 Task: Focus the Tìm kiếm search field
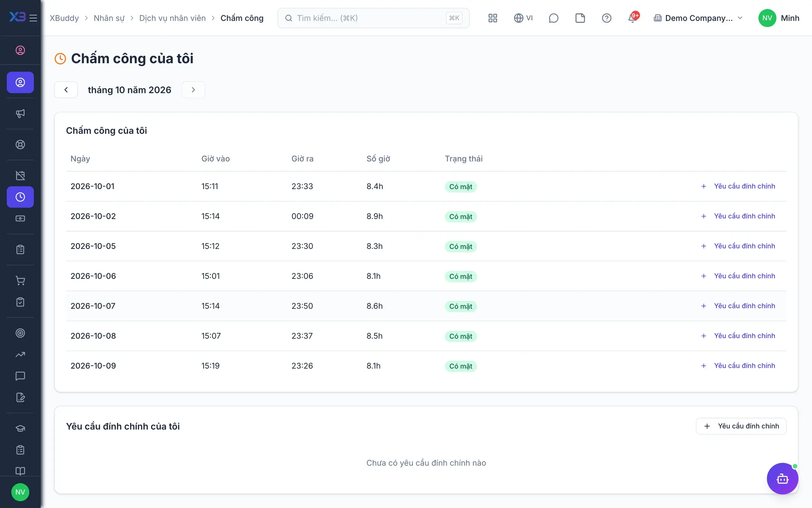[373, 18]
